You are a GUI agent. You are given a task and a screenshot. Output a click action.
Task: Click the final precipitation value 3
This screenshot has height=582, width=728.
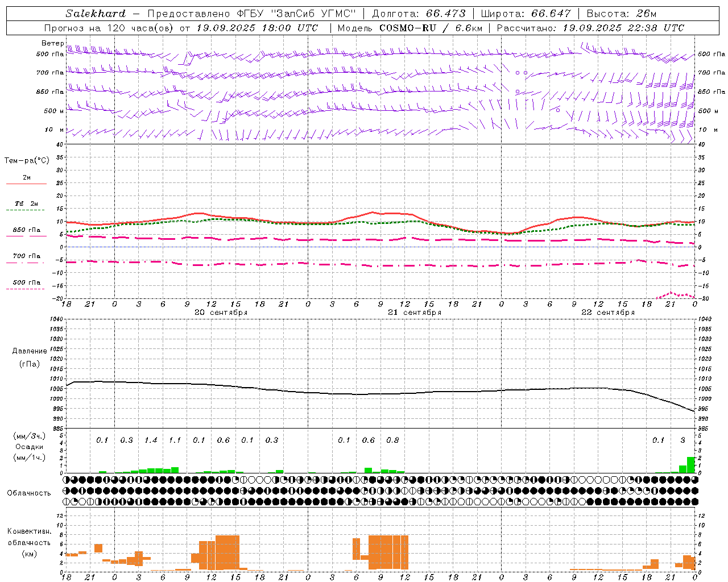[x=683, y=440]
